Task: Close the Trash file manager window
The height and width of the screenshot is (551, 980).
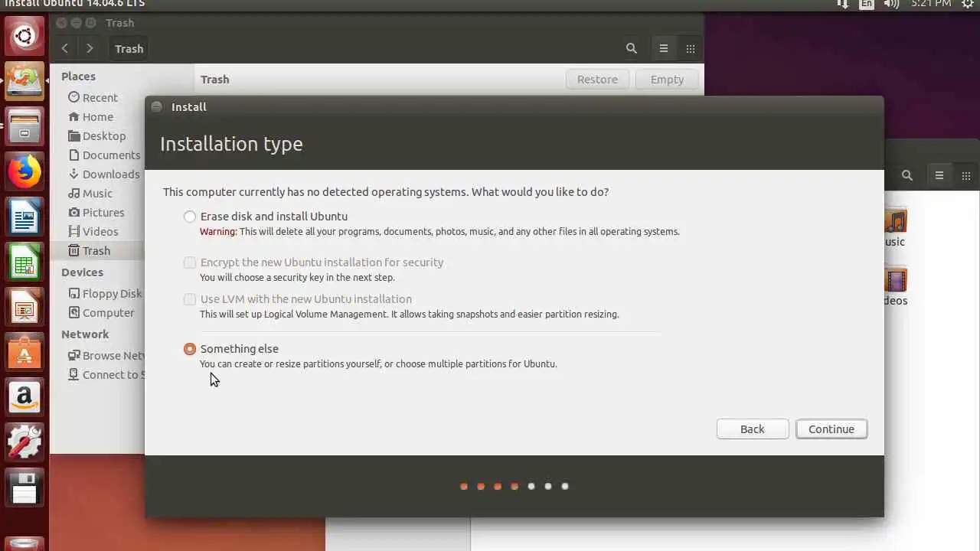Action: click(x=63, y=23)
